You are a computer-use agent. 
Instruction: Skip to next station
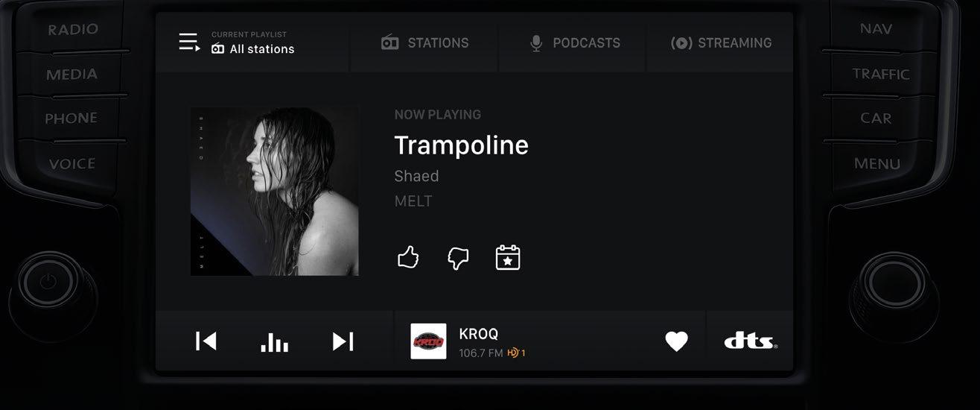(x=343, y=341)
